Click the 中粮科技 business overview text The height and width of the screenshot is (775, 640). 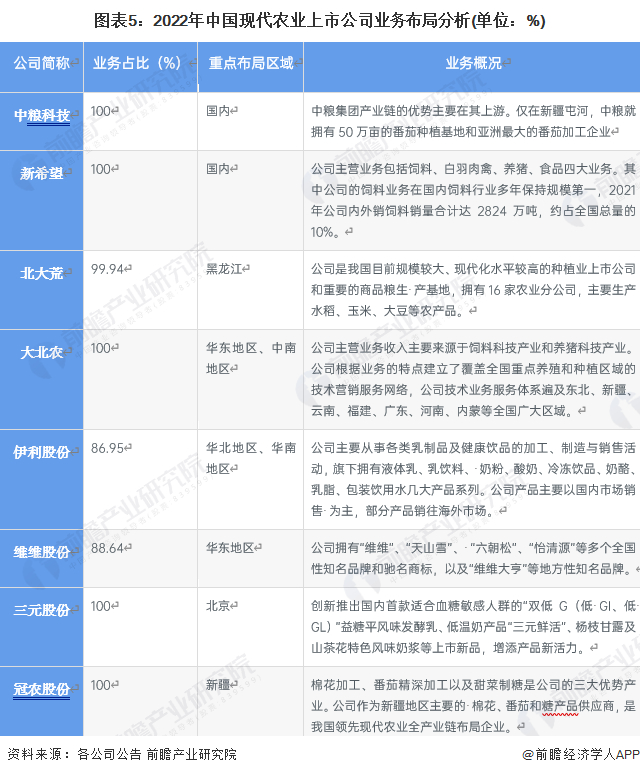tap(473, 121)
